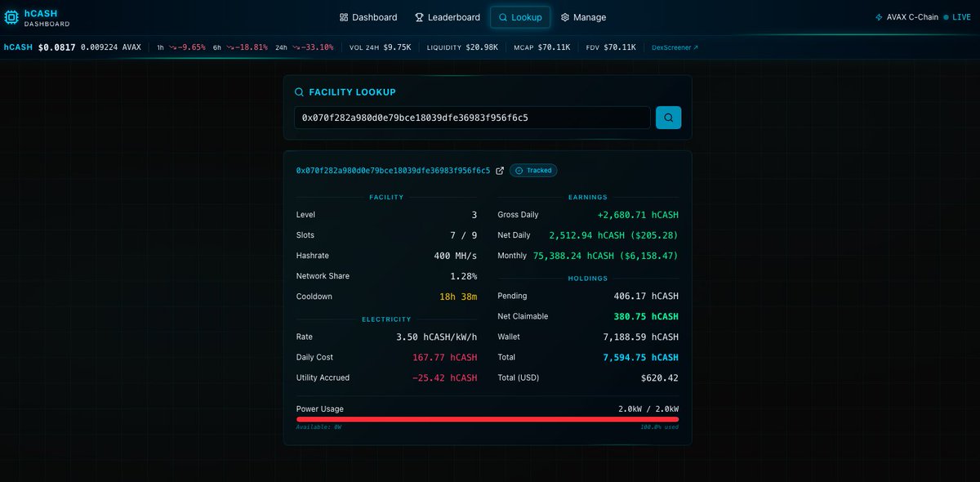The height and width of the screenshot is (482, 980).
Task: Click the hCASH ticker symbol label
Action: coord(18,47)
